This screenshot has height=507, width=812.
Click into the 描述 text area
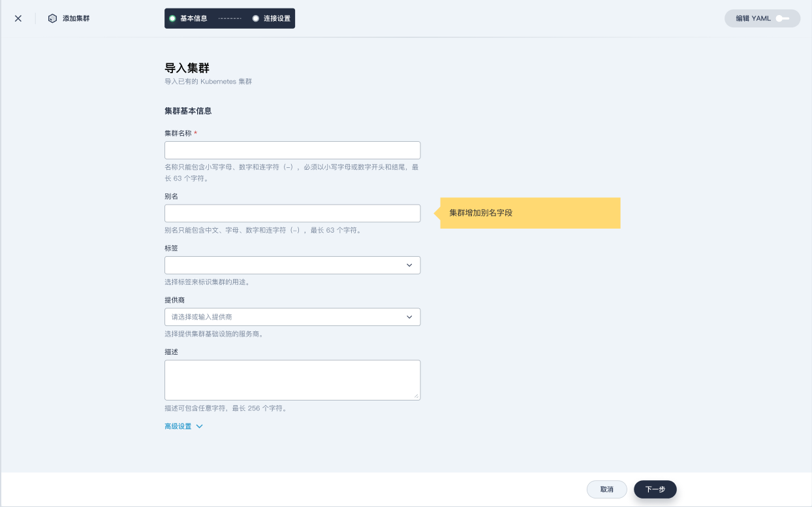(292, 380)
